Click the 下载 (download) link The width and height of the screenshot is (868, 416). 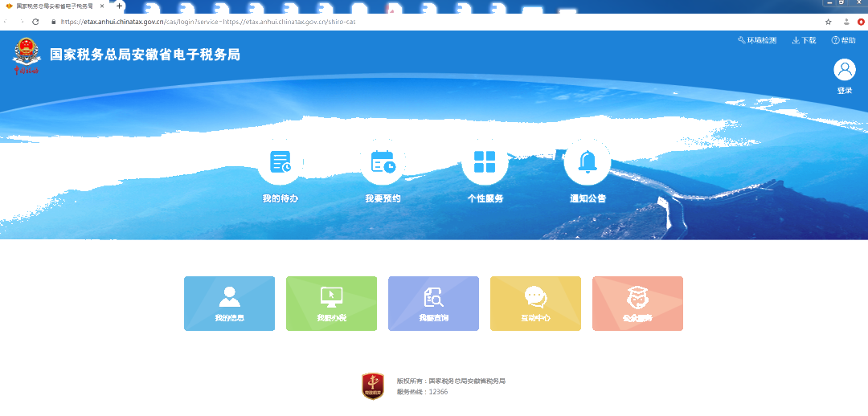click(805, 40)
